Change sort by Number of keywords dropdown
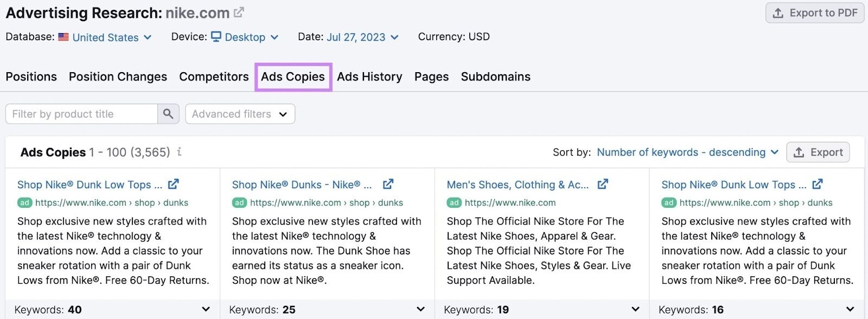This screenshot has height=319, width=868. [687, 152]
